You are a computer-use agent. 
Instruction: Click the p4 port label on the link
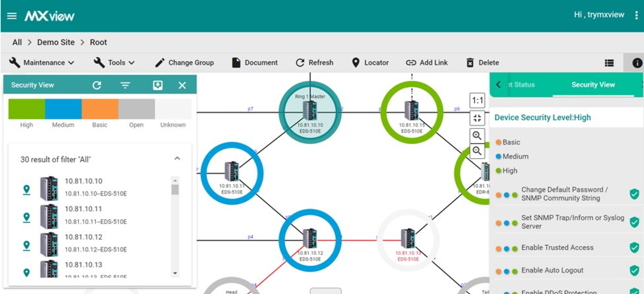250,237
